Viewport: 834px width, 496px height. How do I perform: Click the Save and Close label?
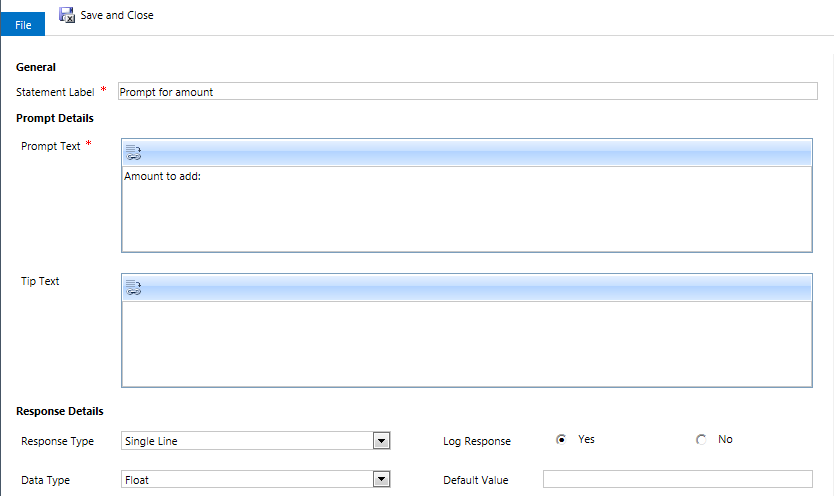tap(117, 15)
